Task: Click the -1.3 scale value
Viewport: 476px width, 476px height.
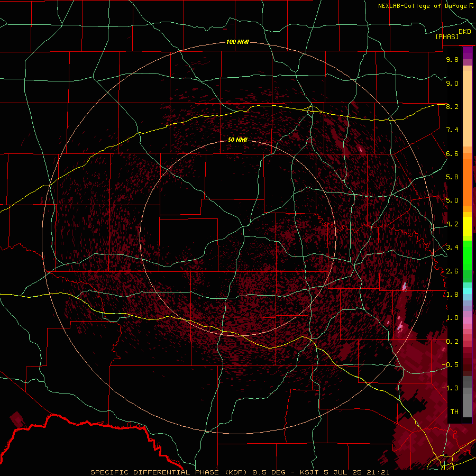Action: pyautogui.click(x=450, y=388)
